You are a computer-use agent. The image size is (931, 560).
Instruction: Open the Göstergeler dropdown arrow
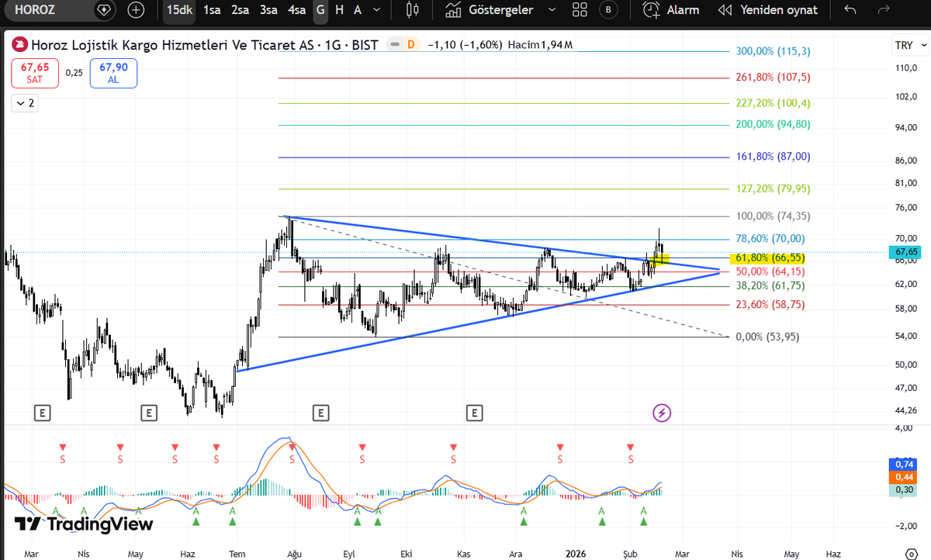click(552, 10)
